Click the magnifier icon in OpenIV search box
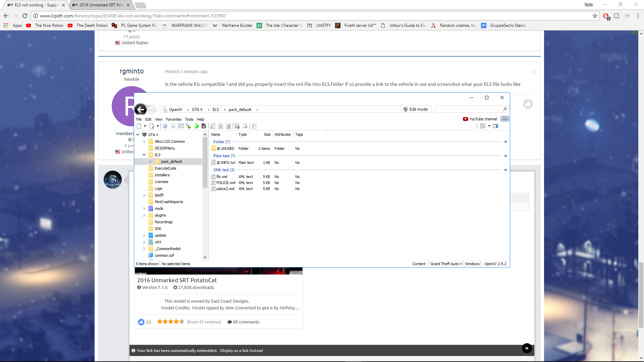The height and width of the screenshot is (362, 644). click(x=505, y=109)
